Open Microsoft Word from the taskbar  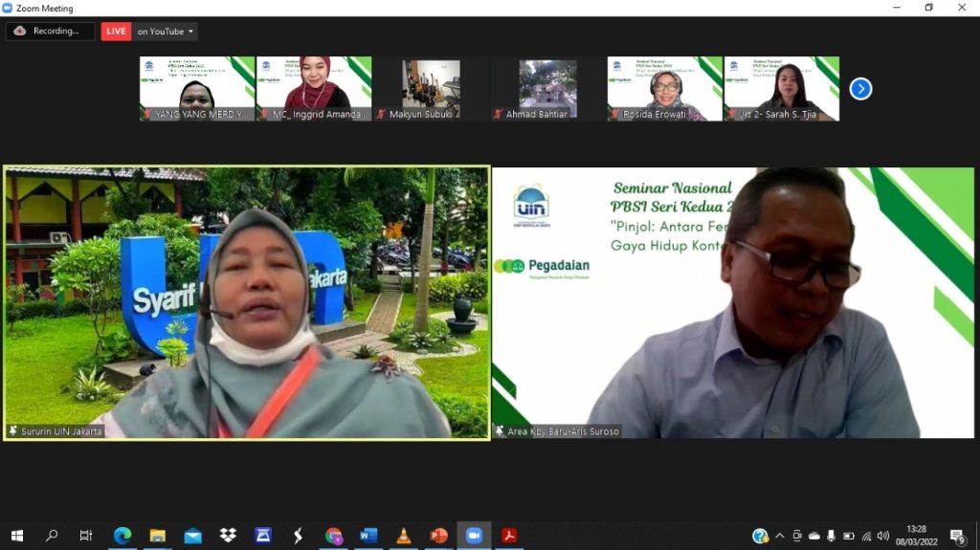tap(368, 536)
